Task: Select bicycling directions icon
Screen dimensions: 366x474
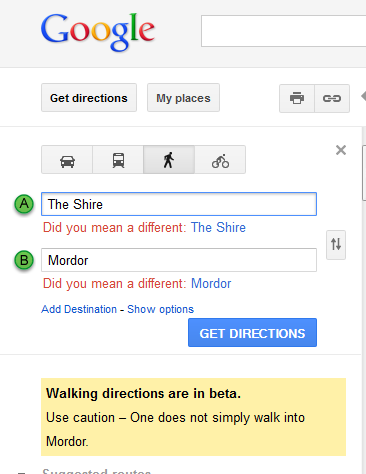Action: pyautogui.click(x=220, y=160)
